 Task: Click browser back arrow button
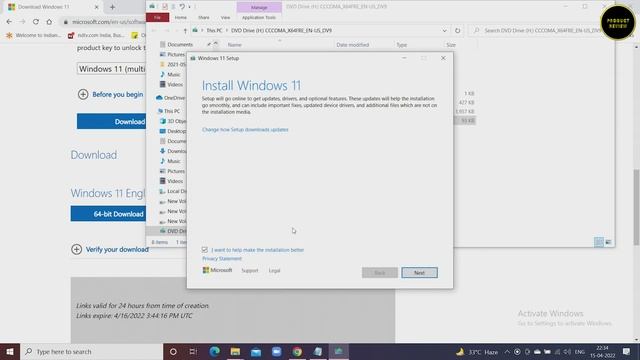click(9, 22)
